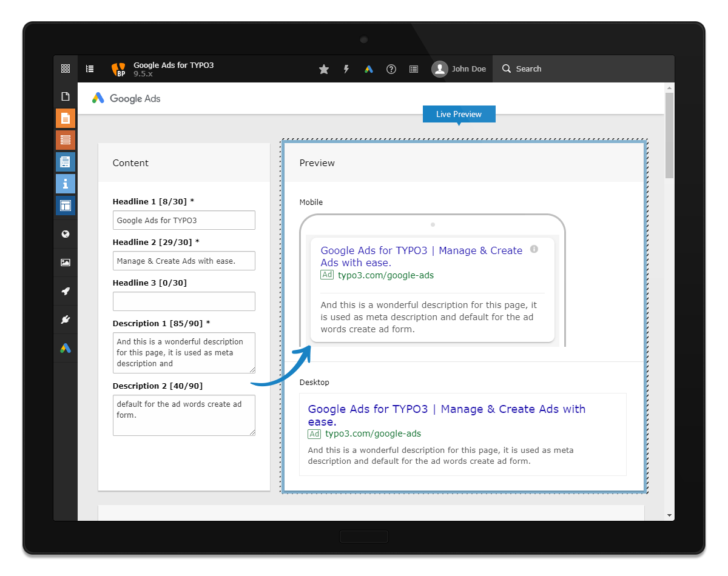Focus the empty Headline 3 input
This screenshot has width=728, height=576.
click(x=184, y=301)
